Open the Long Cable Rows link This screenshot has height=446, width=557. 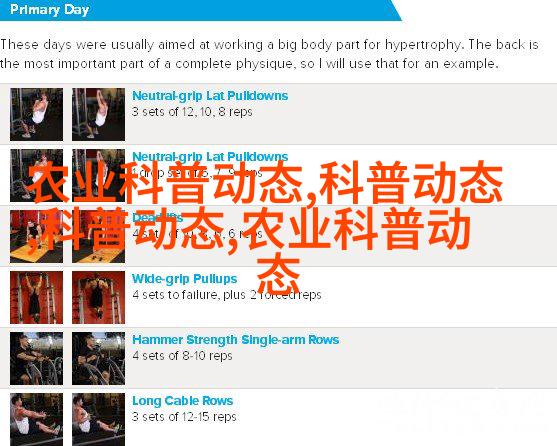tap(183, 401)
